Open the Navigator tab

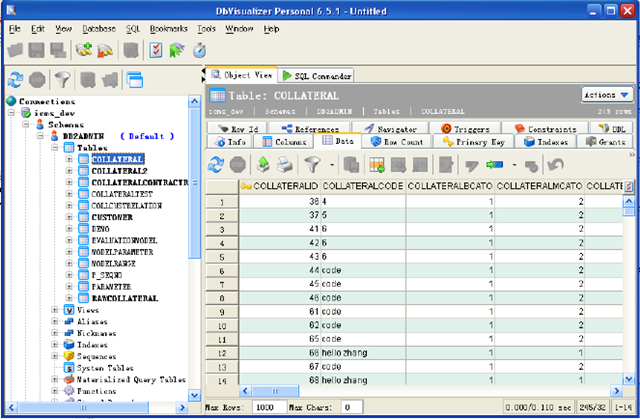(391, 128)
